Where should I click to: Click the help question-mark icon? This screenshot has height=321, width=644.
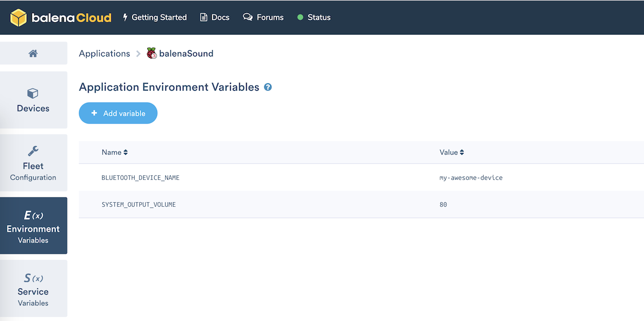268,87
